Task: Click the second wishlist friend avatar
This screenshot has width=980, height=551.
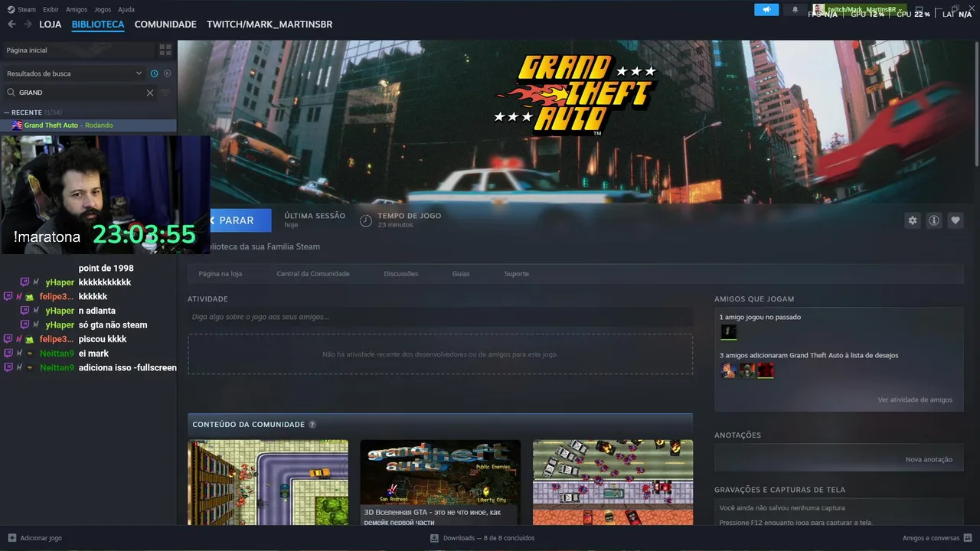Action: (x=747, y=370)
